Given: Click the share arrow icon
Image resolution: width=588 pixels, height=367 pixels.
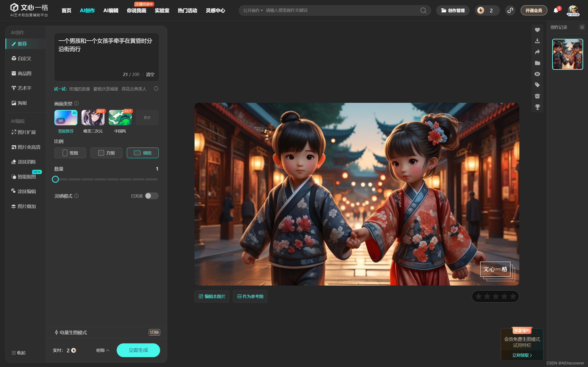Looking at the screenshot, I should click(x=537, y=52).
